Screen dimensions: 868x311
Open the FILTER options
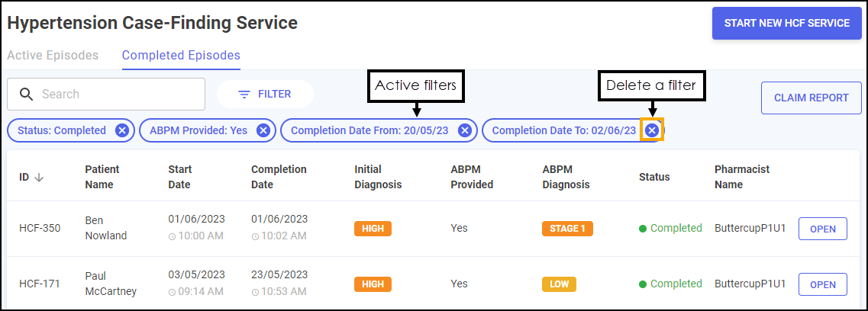click(x=265, y=95)
